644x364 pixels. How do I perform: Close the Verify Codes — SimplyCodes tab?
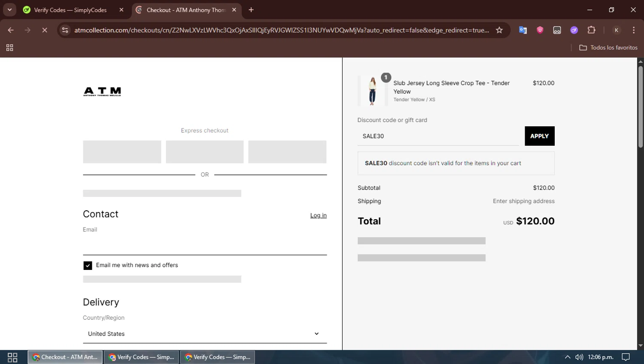point(122,10)
